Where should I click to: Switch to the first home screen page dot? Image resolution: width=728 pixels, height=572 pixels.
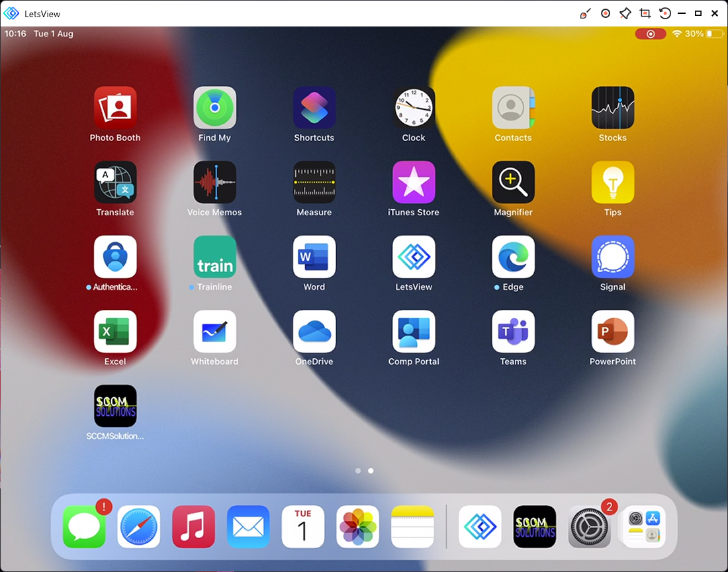tap(358, 471)
